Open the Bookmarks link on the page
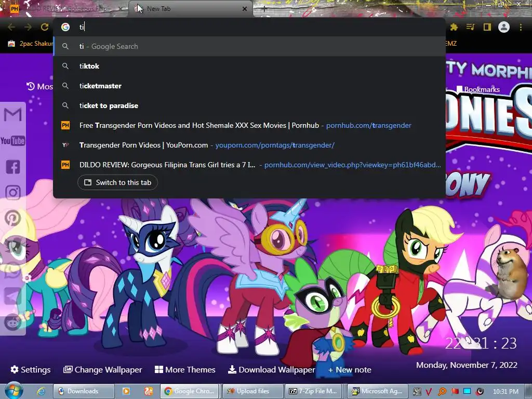Image resolution: width=532 pixels, height=399 pixels. click(x=478, y=89)
